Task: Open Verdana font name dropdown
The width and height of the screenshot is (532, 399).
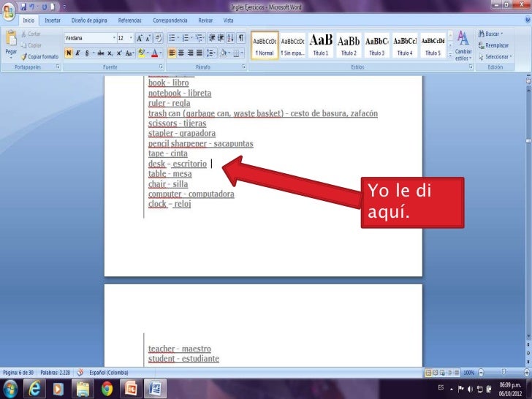Action: pyautogui.click(x=114, y=38)
